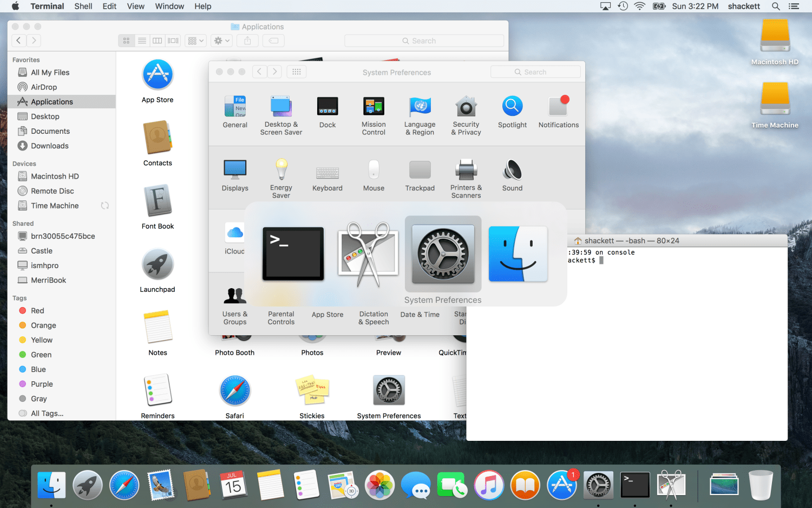Screen dimensions: 812x508
Task: Select Launchpad in the Finder Applications window
Action: pyautogui.click(x=158, y=270)
